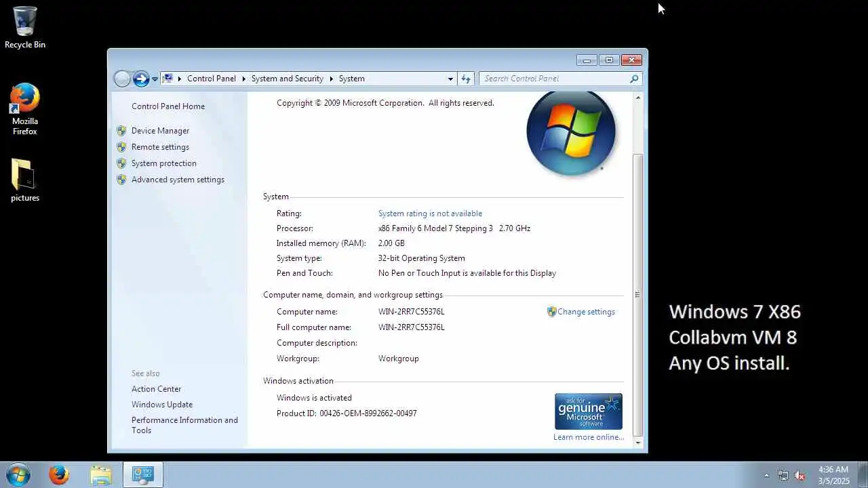Click the network tray icon
868x488 pixels.
(x=783, y=476)
